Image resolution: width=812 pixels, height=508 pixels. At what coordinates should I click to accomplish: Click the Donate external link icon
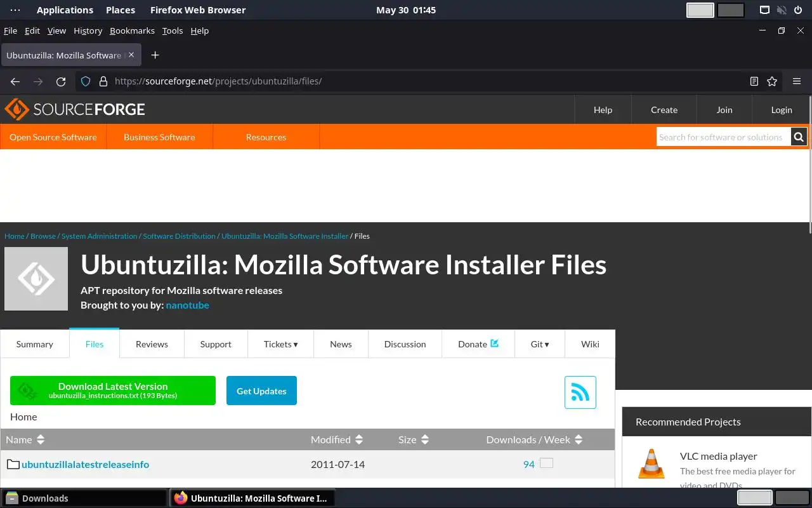click(x=495, y=344)
